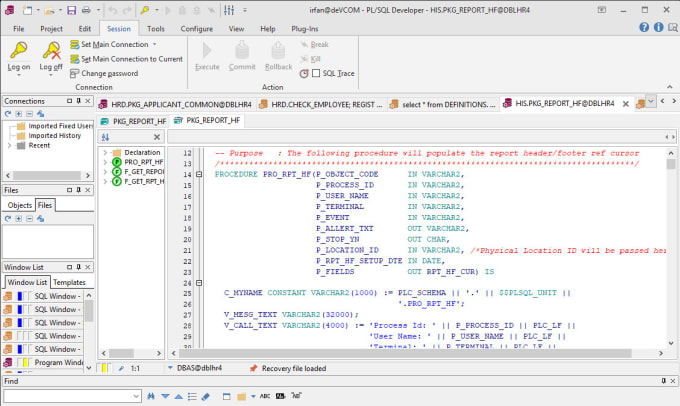
Task: Click the preferences sliders icon in title bar
Action: [x=229, y=10]
